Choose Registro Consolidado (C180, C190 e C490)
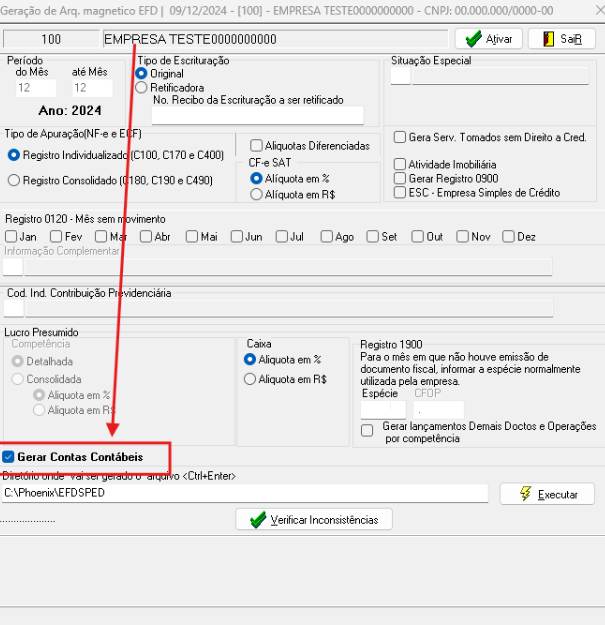The height and width of the screenshot is (625, 605). coord(14,181)
